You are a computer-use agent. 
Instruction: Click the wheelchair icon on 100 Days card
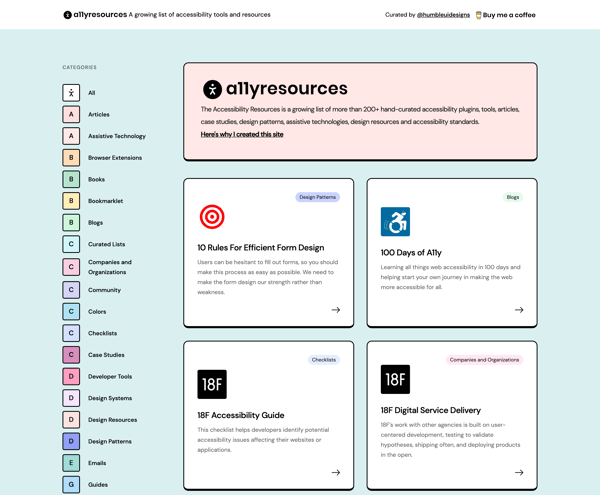(395, 222)
